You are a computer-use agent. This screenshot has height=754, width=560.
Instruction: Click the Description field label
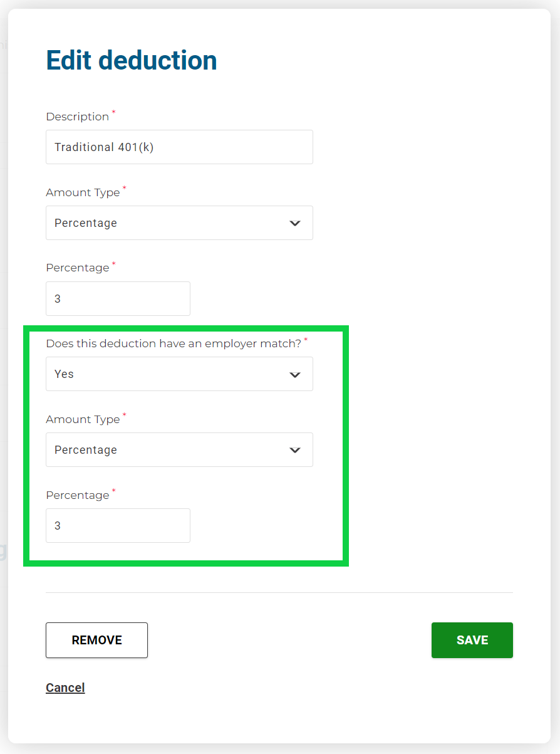click(78, 117)
